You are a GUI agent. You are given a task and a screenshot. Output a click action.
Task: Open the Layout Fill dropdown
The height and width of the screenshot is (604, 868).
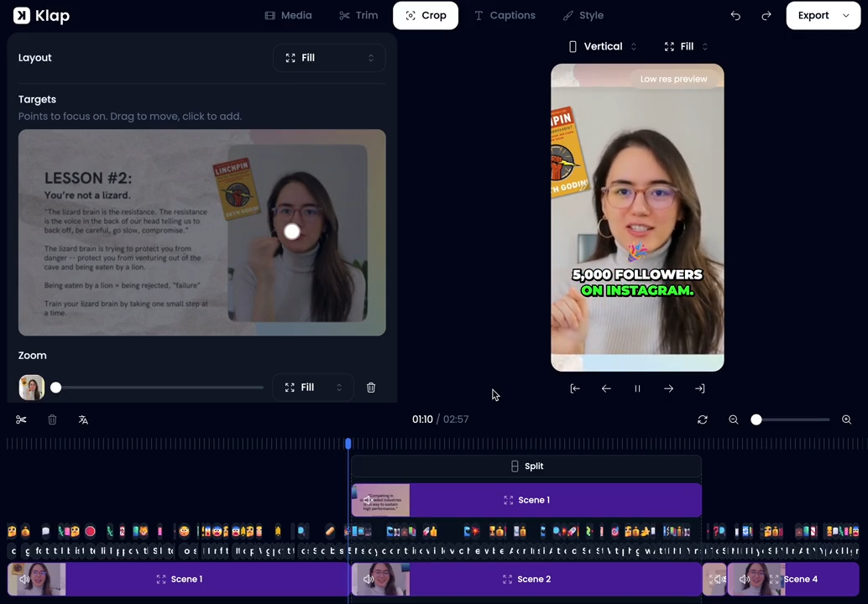[329, 58]
